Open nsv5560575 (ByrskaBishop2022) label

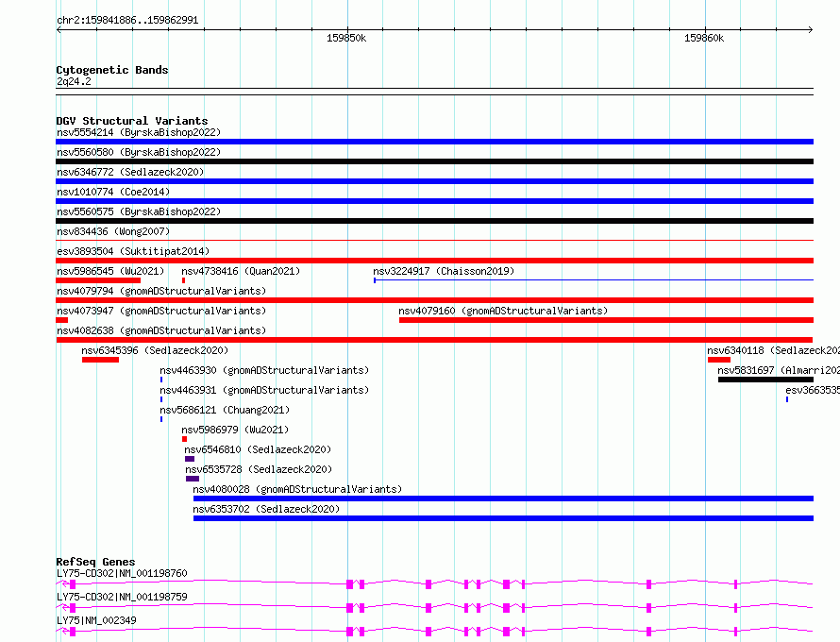[138, 211]
